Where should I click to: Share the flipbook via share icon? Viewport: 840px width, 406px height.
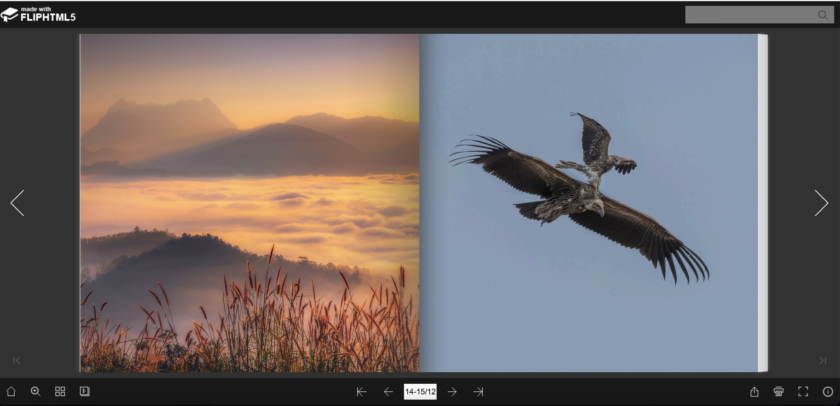(x=754, y=392)
